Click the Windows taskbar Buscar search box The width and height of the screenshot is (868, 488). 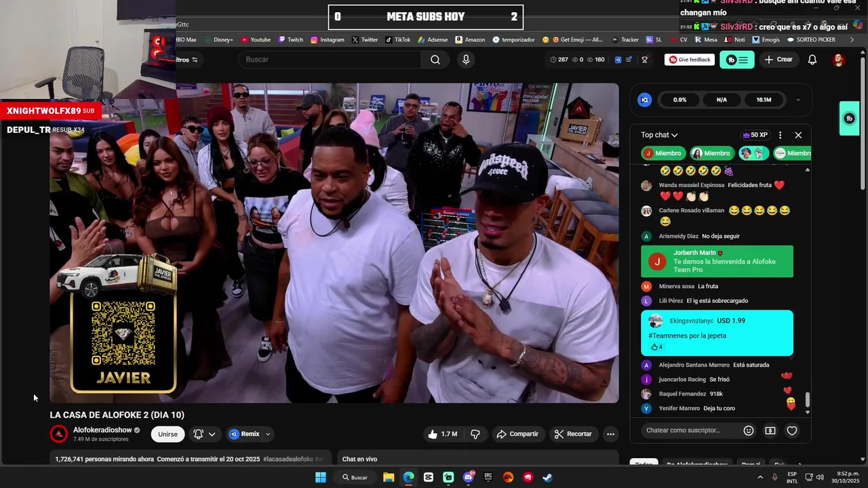(355, 477)
